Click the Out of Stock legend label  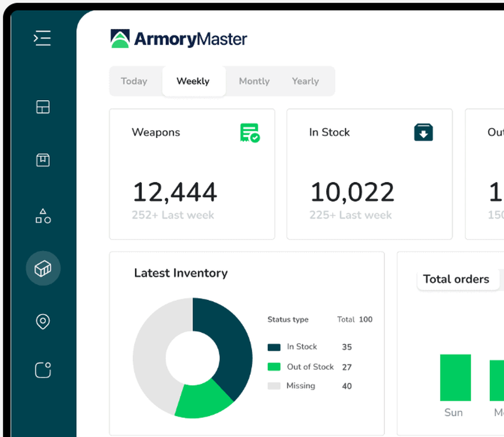[310, 367]
